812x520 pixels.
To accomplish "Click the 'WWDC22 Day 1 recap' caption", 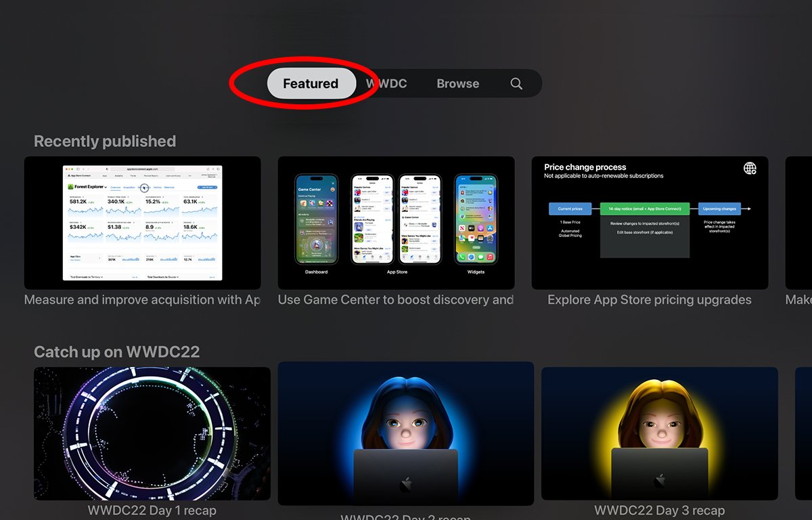I will point(152,511).
